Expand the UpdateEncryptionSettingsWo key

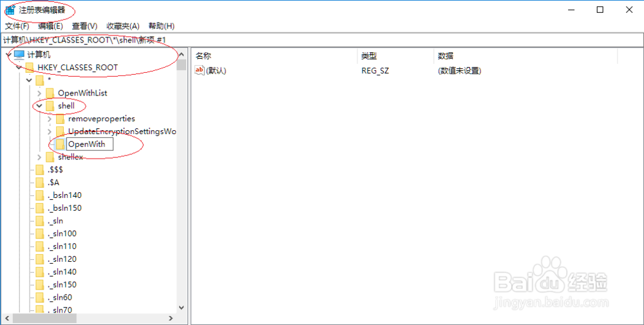click(x=50, y=132)
